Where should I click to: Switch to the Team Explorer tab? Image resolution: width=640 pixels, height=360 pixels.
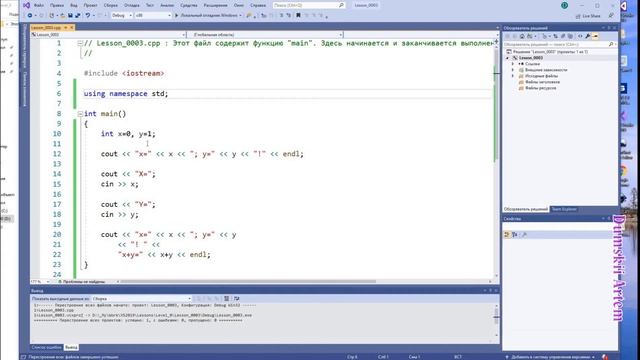point(564,209)
